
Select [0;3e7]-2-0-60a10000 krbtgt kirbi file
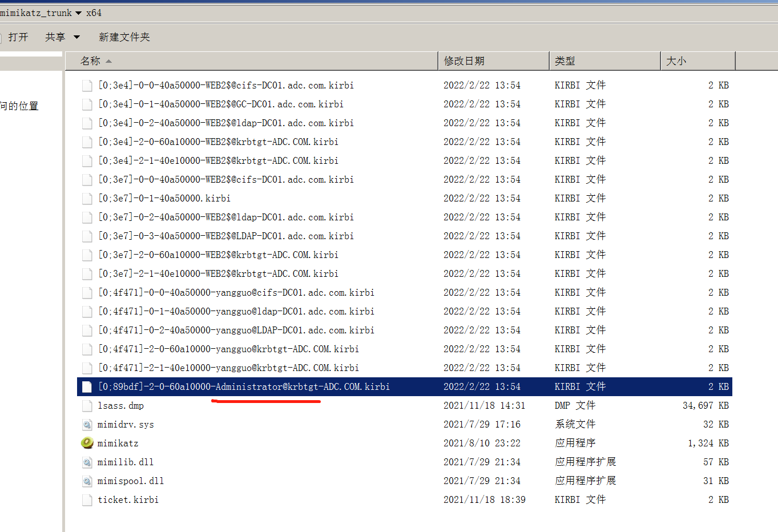pyautogui.click(x=218, y=255)
